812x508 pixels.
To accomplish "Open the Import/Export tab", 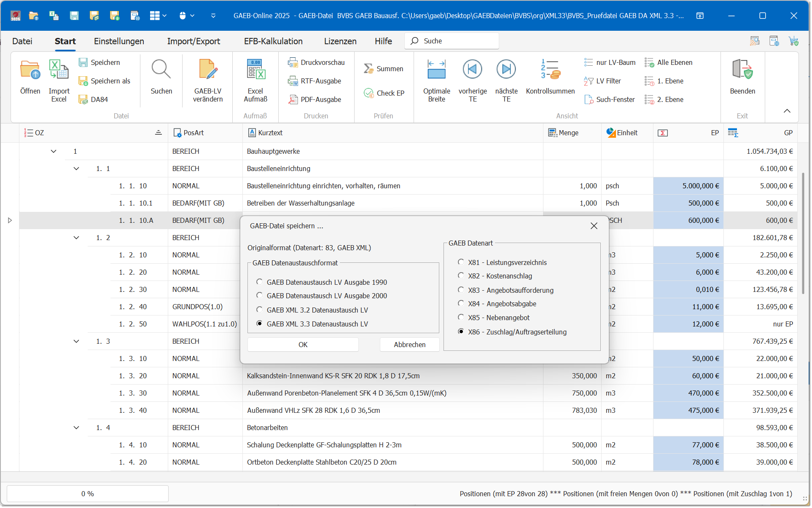I will (x=194, y=41).
